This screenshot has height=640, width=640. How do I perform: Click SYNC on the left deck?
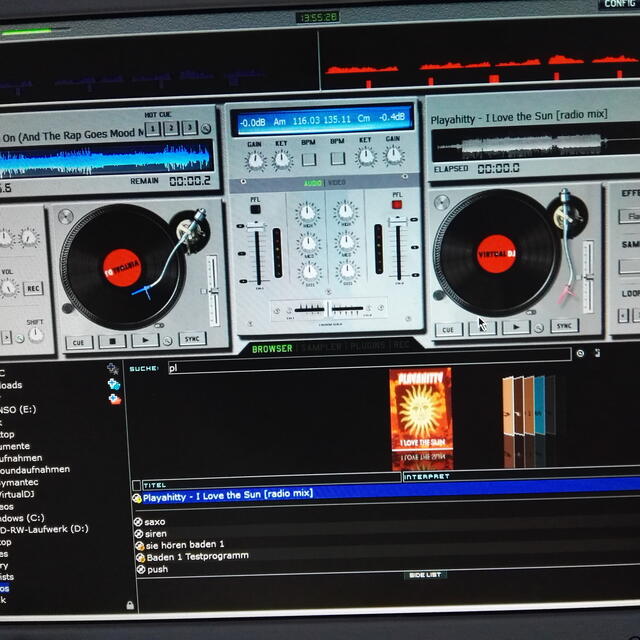point(191,339)
